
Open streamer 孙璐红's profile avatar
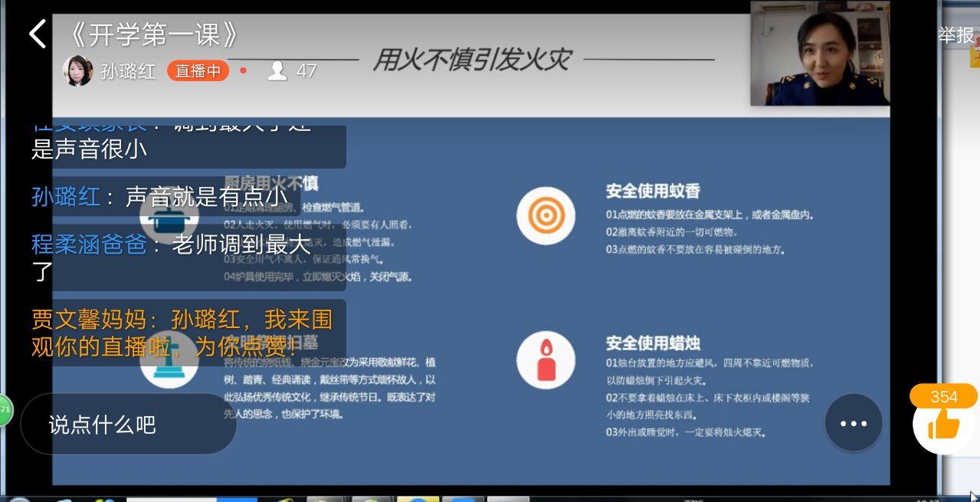point(77,71)
